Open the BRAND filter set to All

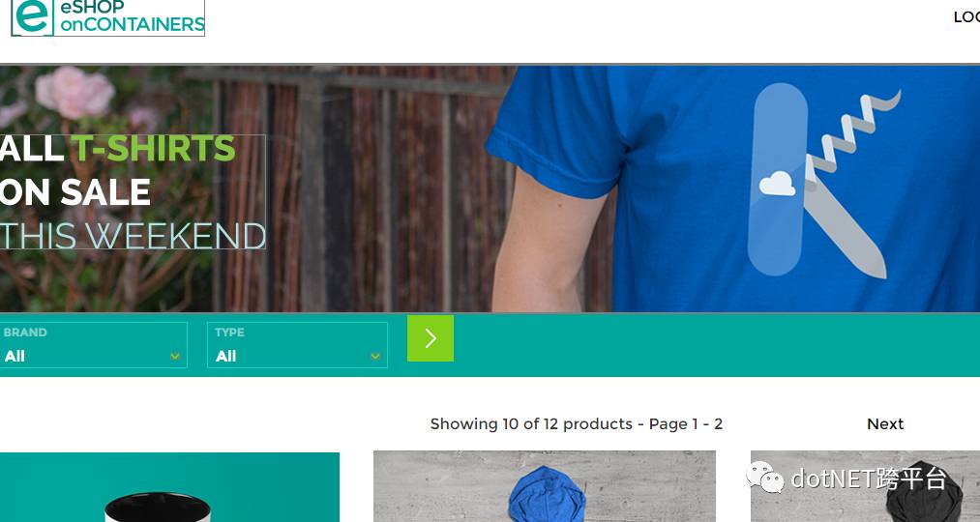93,345
